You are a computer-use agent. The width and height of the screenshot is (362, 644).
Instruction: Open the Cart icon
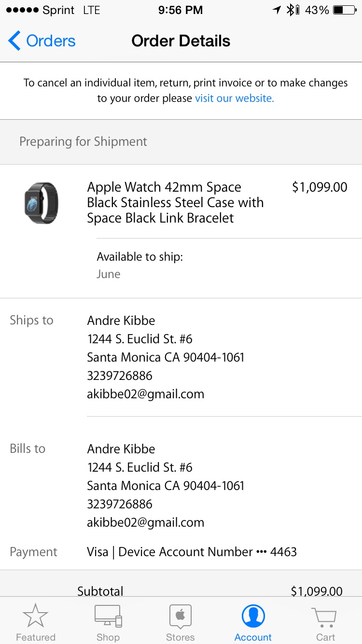click(325, 616)
